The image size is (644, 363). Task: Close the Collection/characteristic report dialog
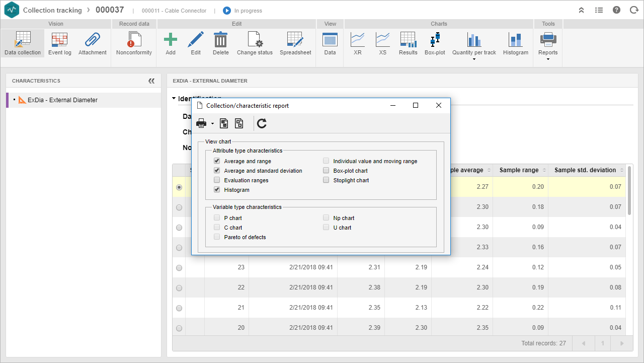click(x=439, y=105)
